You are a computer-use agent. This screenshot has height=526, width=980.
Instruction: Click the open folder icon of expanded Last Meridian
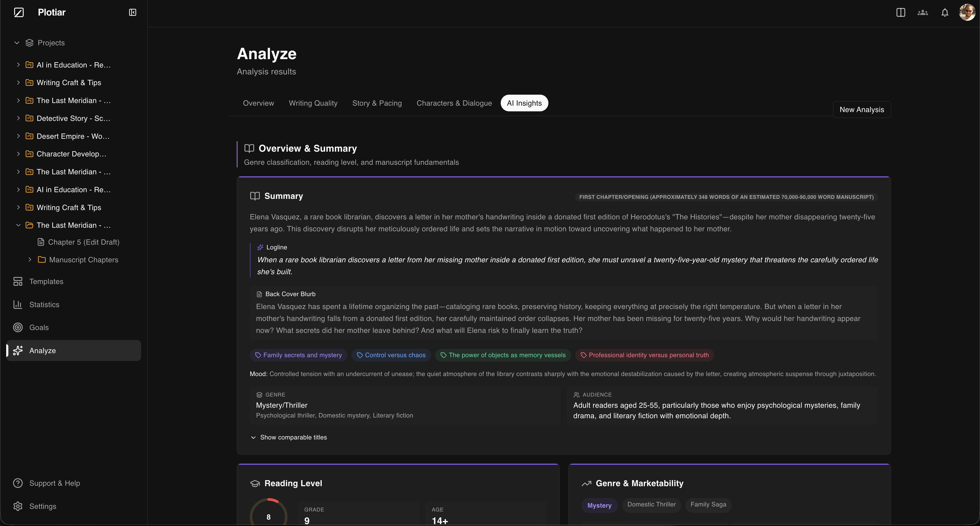click(x=29, y=225)
